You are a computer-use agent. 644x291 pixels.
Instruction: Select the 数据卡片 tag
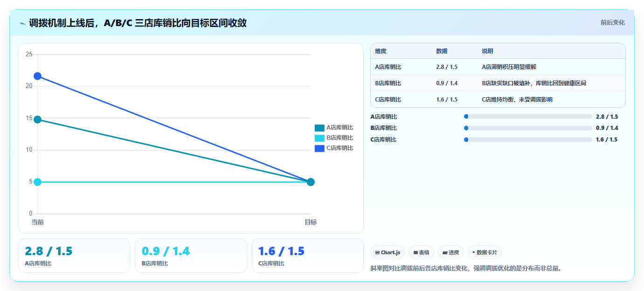[485, 252]
